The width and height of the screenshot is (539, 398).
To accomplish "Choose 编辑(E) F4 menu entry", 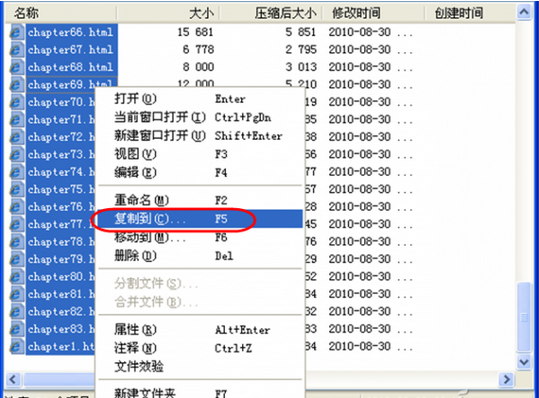I will pos(200,173).
